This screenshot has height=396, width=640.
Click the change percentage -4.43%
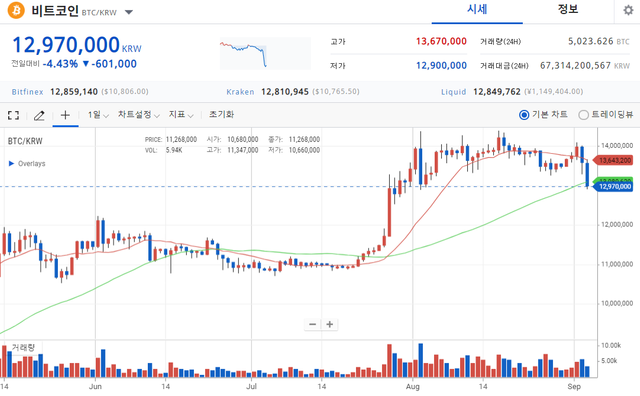pyautogui.click(x=60, y=64)
